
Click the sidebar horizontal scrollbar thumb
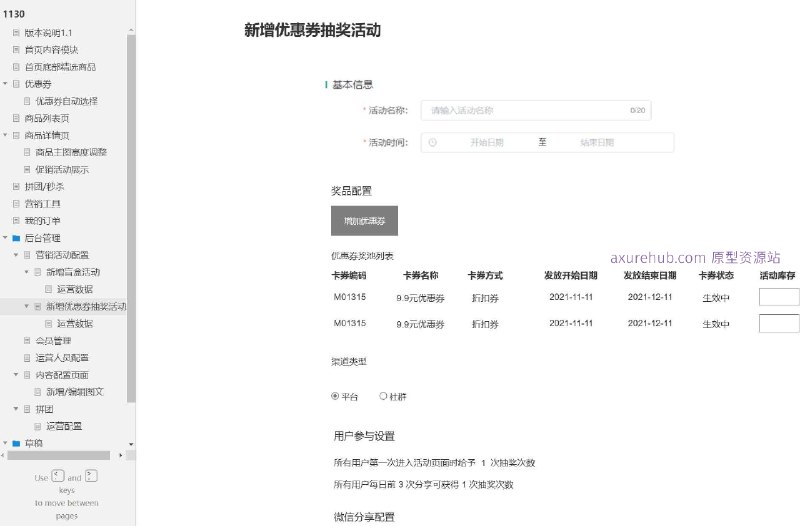tap(59, 455)
